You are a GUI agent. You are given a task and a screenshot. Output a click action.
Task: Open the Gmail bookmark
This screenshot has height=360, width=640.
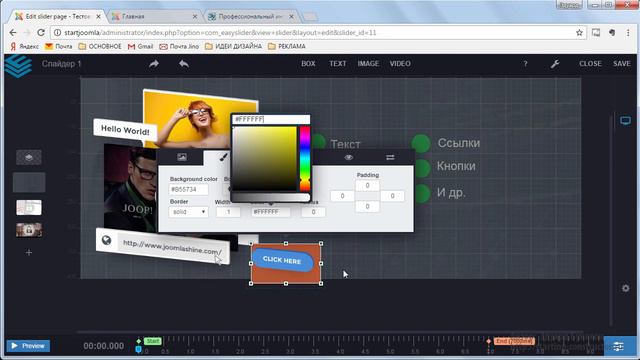click(140, 47)
